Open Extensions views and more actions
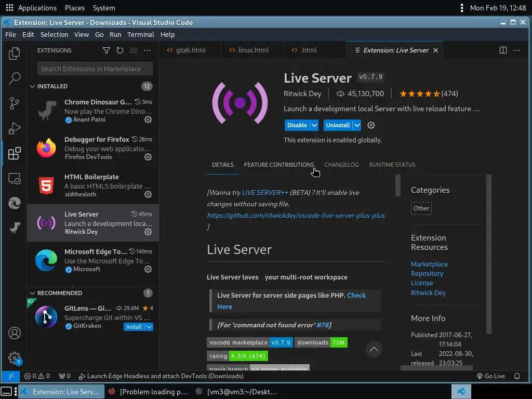The width and height of the screenshot is (532, 399). click(147, 50)
